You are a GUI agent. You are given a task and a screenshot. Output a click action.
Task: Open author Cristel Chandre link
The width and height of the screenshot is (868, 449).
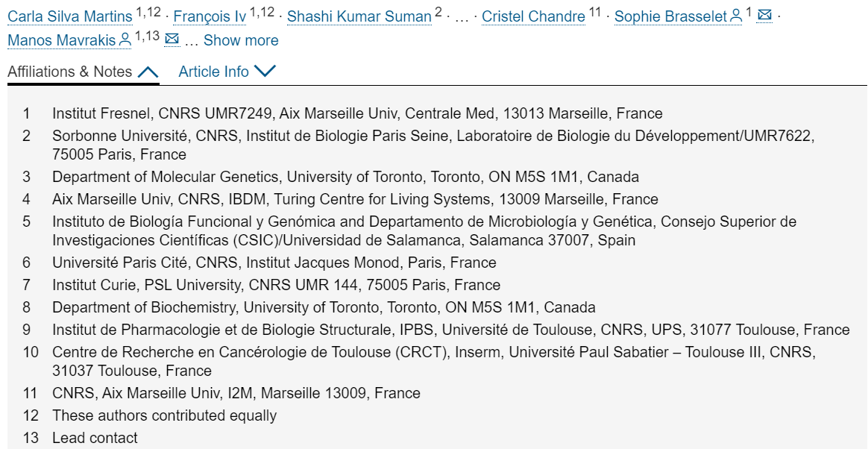(x=533, y=16)
